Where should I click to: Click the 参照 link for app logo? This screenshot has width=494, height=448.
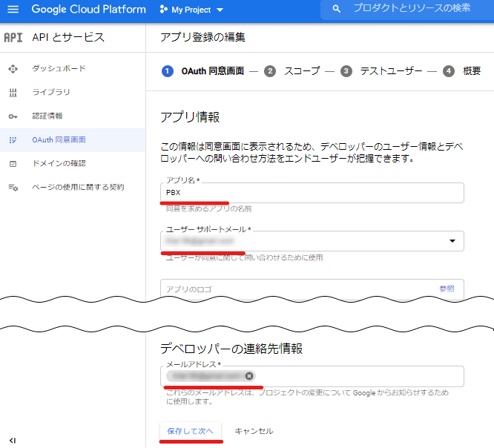tap(447, 289)
